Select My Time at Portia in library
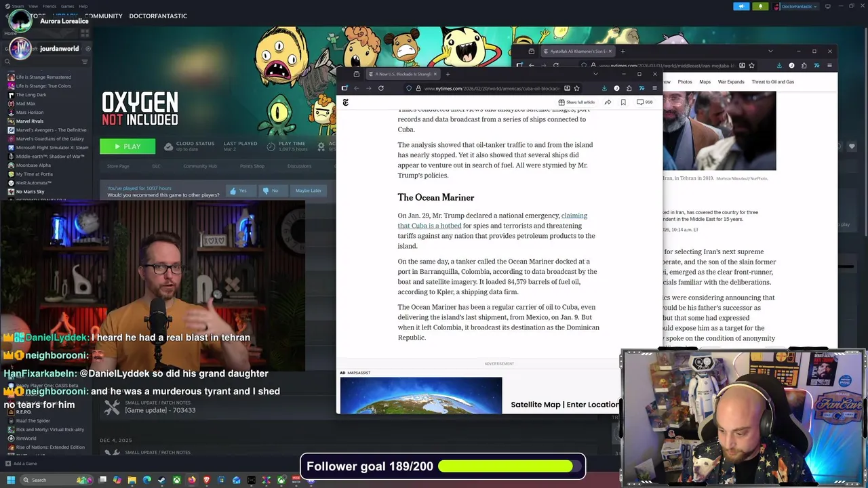This screenshot has width=868, height=488. (34, 174)
